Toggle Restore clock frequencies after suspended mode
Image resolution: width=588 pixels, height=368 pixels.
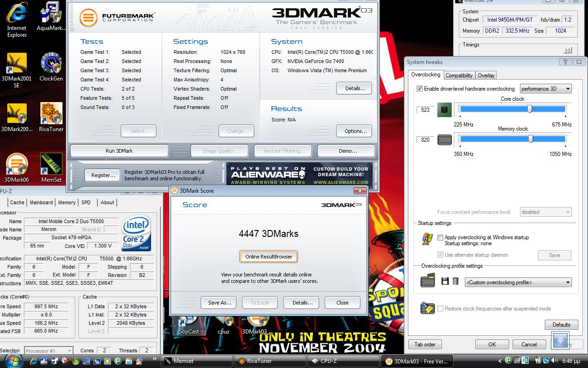tap(441, 309)
